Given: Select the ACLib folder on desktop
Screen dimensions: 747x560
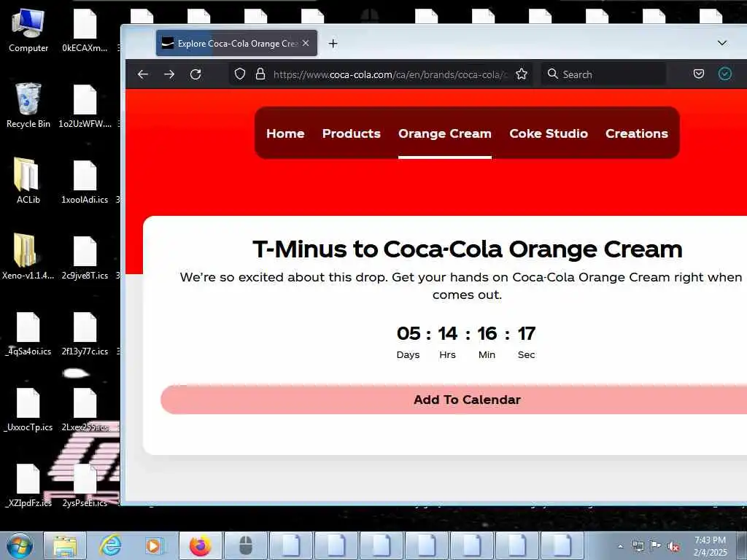Looking at the screenshot, I should tap(28, 181).
